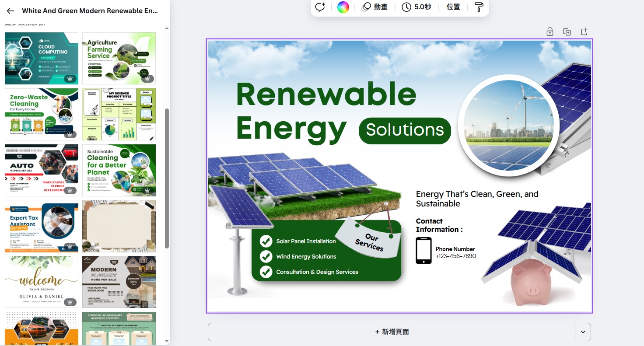Select the Solar Panel Installation text
Viewport: 644px width, 346px height.
pos(306,241)
